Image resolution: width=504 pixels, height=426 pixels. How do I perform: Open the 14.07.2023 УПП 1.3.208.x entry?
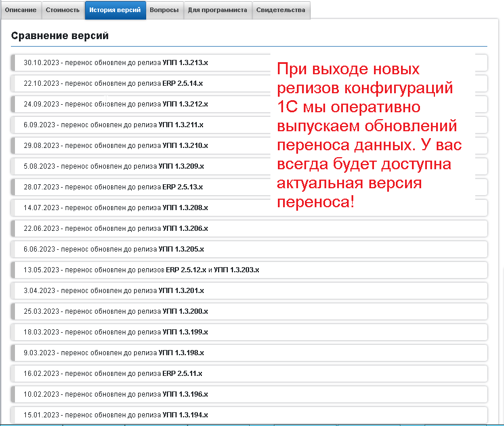coord(115,208)
